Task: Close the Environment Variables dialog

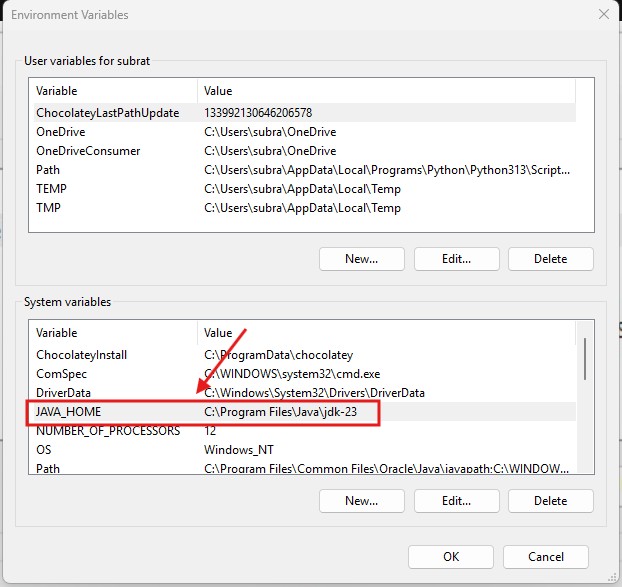Action: coord(602,15)
